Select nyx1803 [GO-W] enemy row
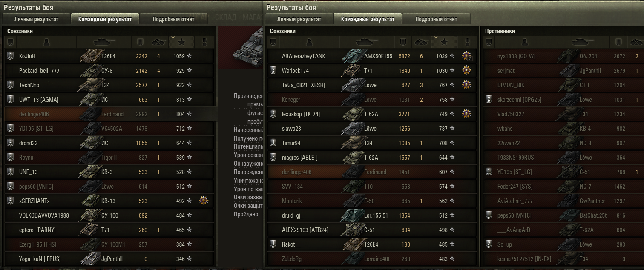The height and width of the screenshot is (270, 644). tap(563, 56)
